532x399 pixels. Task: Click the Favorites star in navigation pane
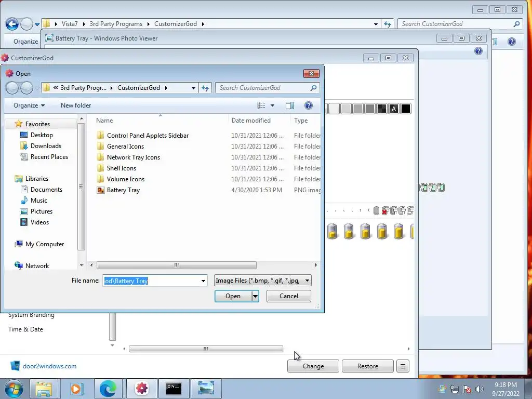(x=19, y=124)
